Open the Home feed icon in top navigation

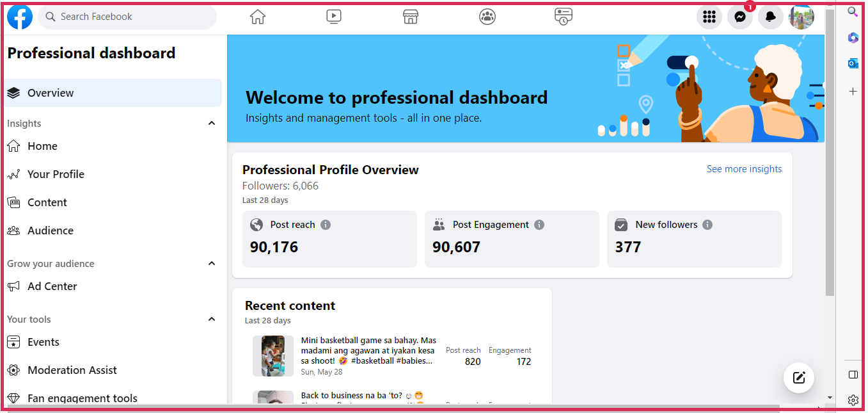tap(257, 17)
